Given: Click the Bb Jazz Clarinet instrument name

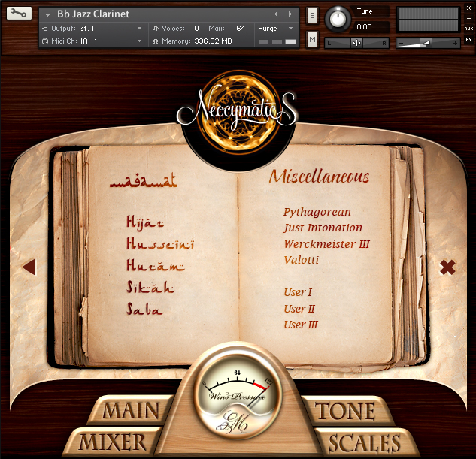Looking at the screenshot, I should click(x=93, y=14).
